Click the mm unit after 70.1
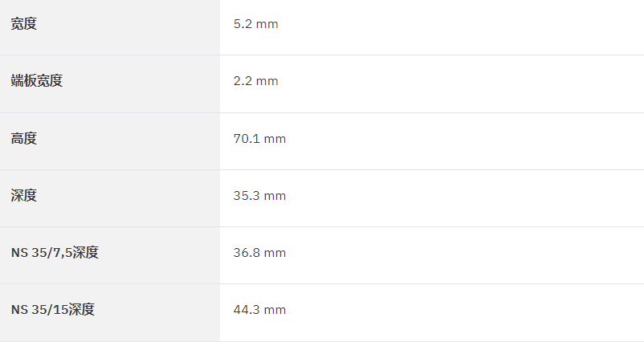 coord(275,139)
